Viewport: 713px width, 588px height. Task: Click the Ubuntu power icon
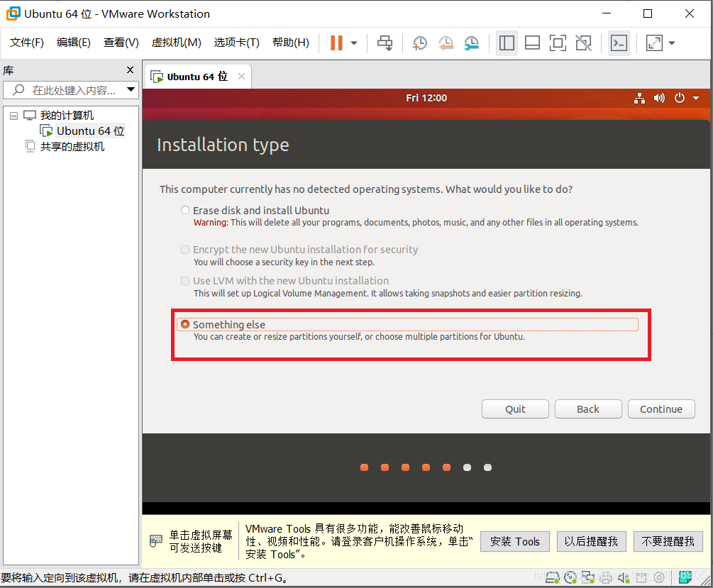point(680,98)
